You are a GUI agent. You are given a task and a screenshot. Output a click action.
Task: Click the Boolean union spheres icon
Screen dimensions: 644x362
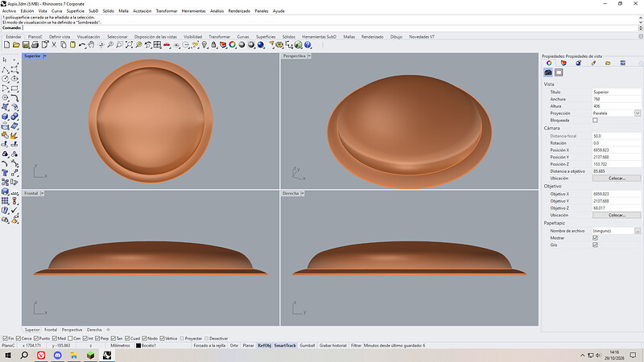[14, 117]
